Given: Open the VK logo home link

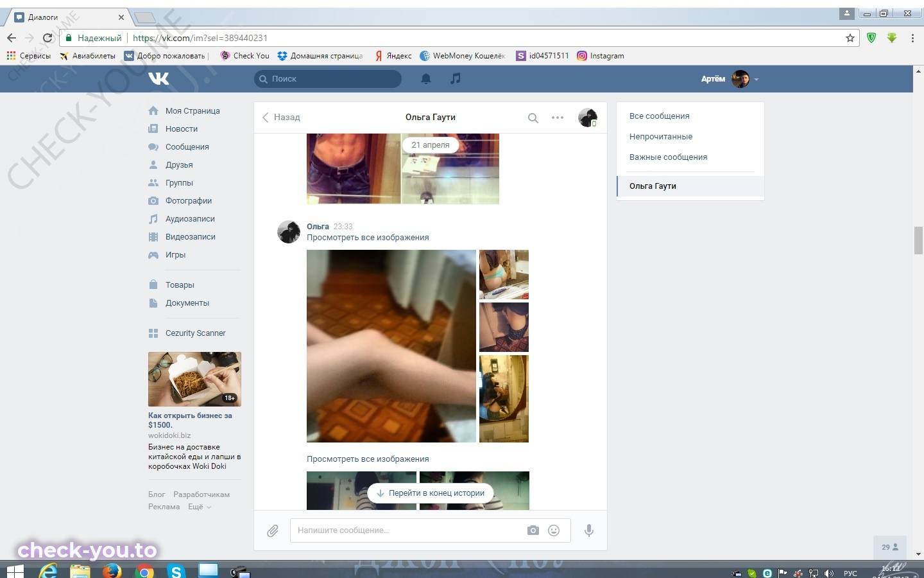Looking at the screenshot, I should point(158,78).
